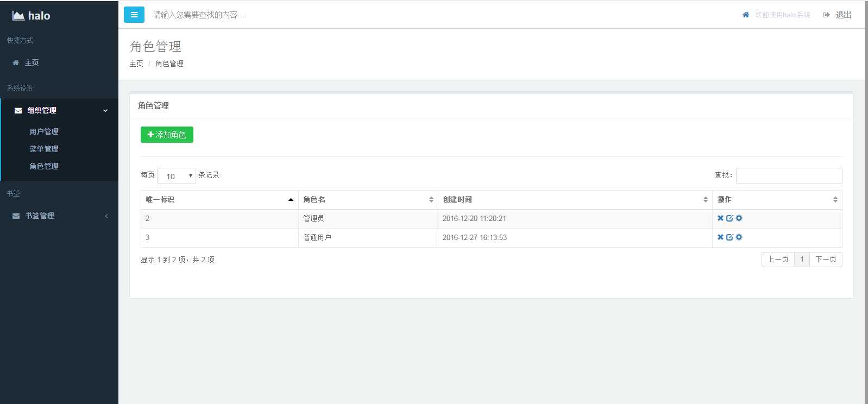868x404 pixels.
Task: Edit the 普通用户 role via pencil icon
Action: pos(729,237)
